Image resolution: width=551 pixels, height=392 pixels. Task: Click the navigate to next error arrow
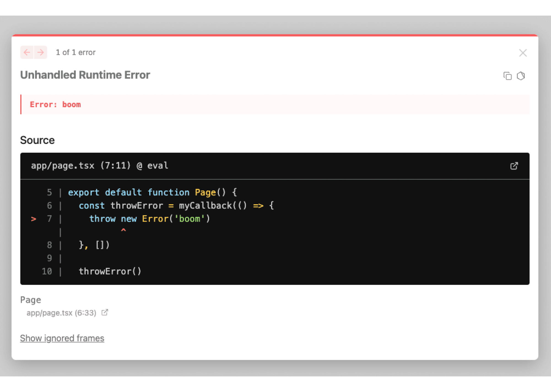(x=40, y=53)
